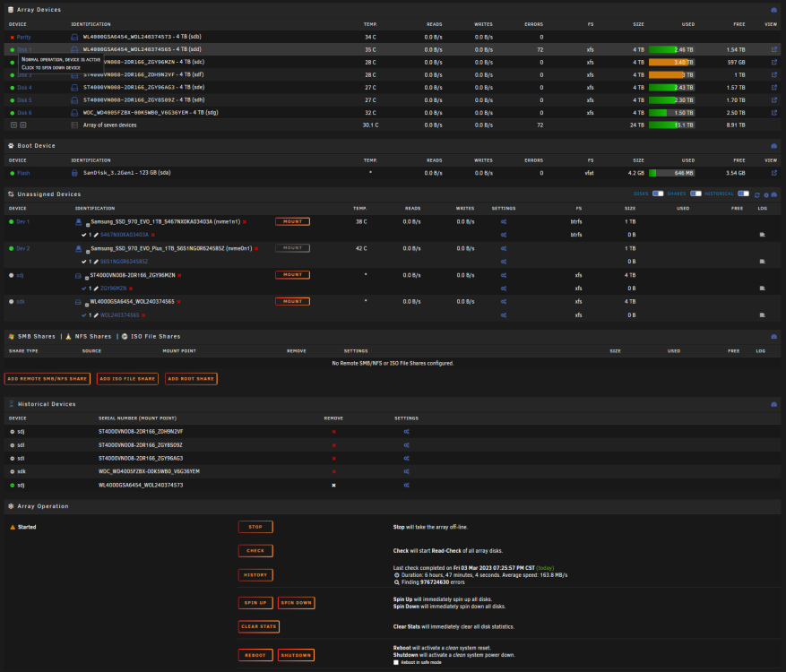Expand partitions of Samsung 970 EVO Plus device
Screen dimensions: 786x672
[87, 252]
